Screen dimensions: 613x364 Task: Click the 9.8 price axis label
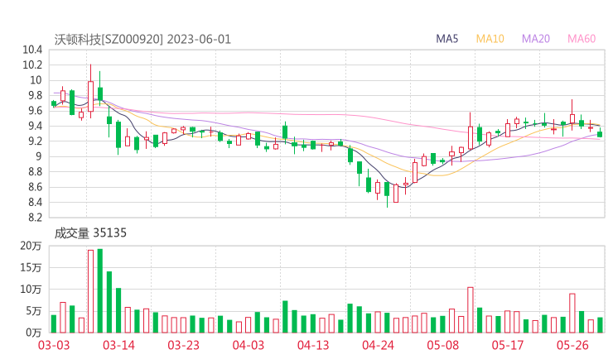point(35,95)
